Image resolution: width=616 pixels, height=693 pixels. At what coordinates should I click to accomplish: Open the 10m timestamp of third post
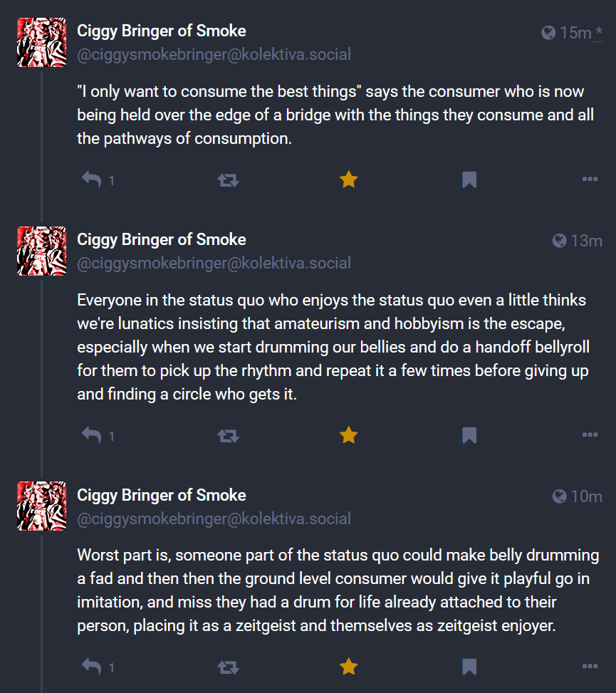(586, 496)
